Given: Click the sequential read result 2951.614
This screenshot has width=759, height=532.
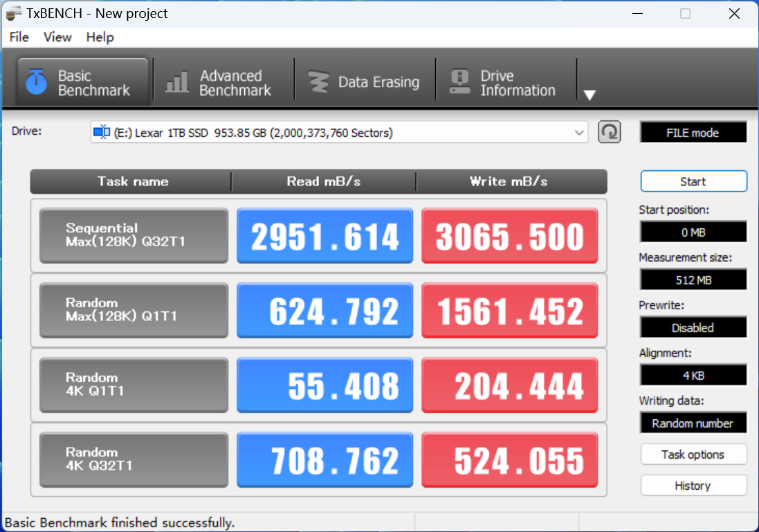Looking at the screenshot, I should tap(324, 236).
